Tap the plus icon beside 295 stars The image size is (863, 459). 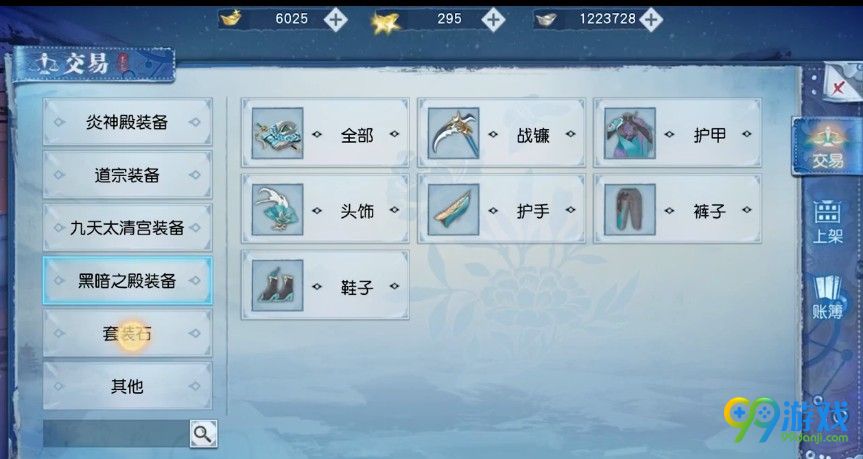(x=493, y=20)
